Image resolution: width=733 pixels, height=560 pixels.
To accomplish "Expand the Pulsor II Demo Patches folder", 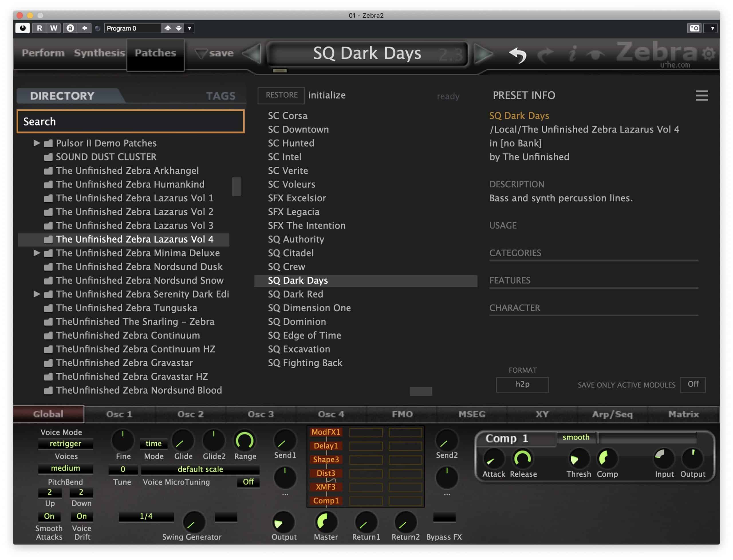I will [x=37, y=143].
